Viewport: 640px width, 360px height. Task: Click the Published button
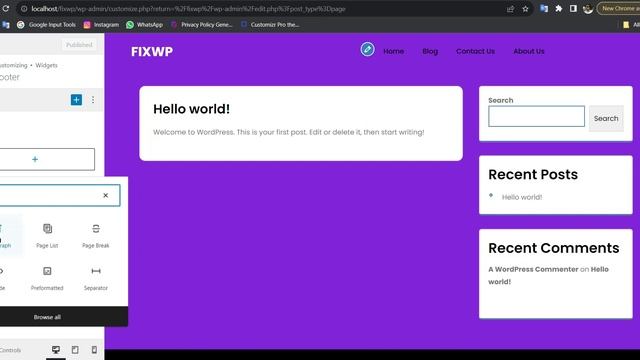point(79,45)
